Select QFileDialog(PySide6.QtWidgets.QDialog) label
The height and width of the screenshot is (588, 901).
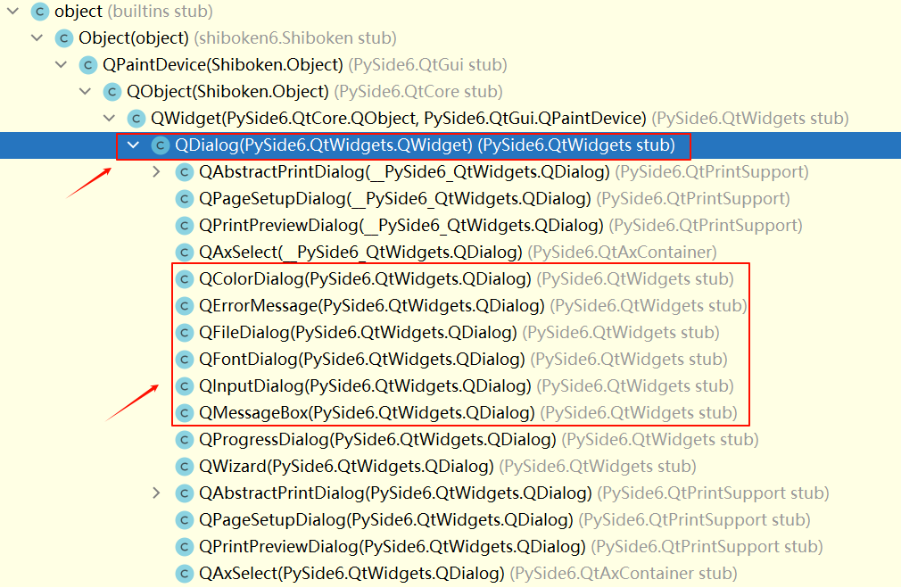click(358, 333)
